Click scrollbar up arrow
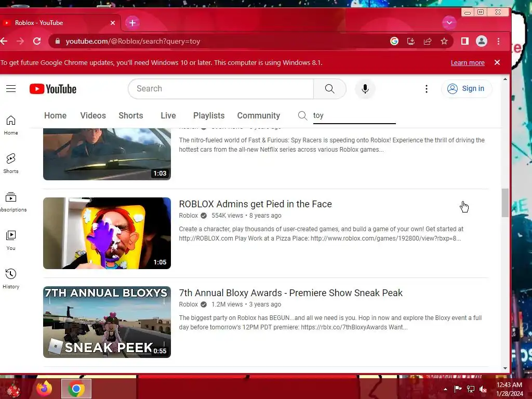 [x=505, y=79]
